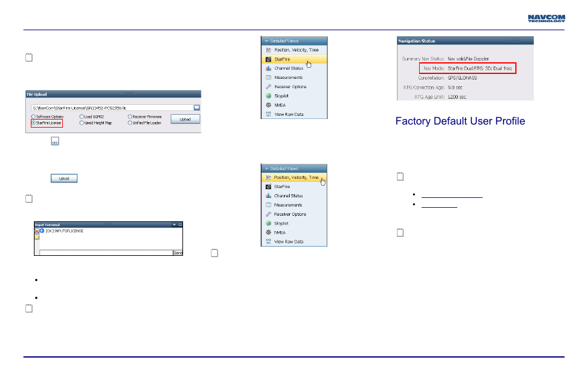Click the '[OK] INPUTSFLICENSE' terminal line
This screenshot has height=381, width=588.
(65, 231)
